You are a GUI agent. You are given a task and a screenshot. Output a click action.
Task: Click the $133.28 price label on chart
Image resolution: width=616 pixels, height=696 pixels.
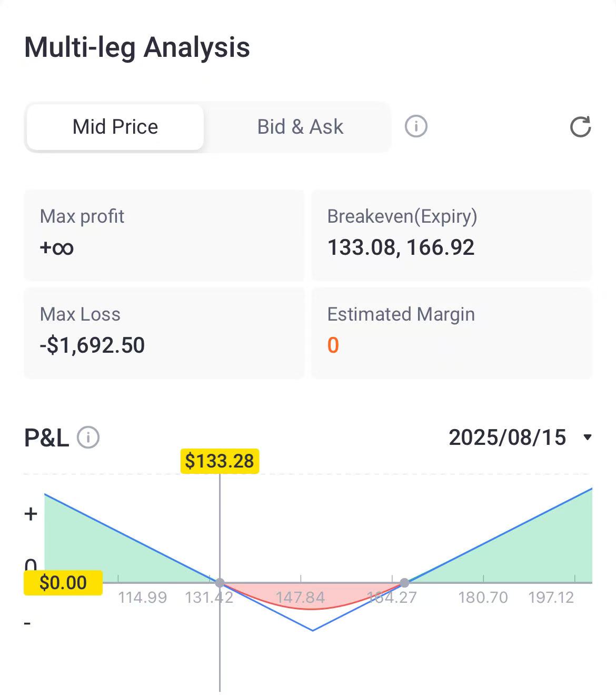click(x=220, y=461)
